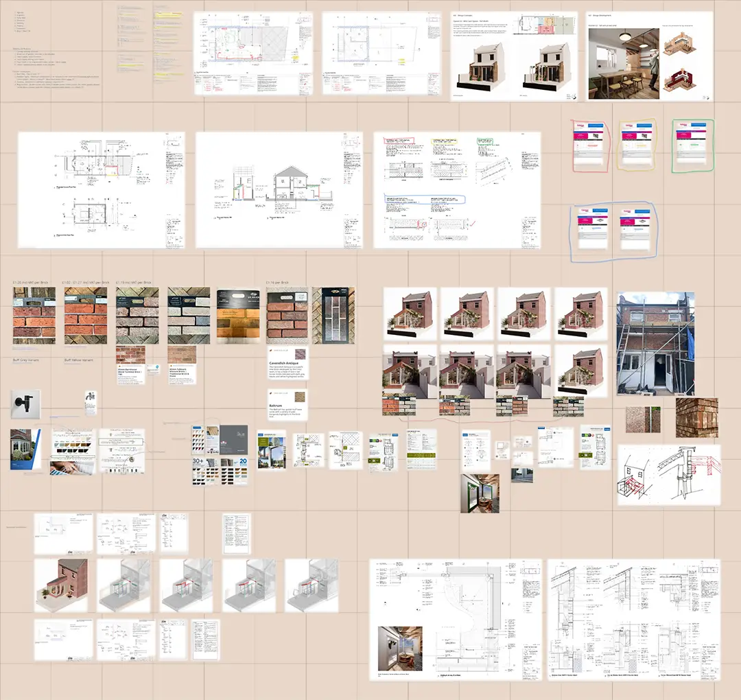The height and width of the screenshot is (700, 741).
Task: Click the house cross-section drawing sheet
Action: [279, 189]
